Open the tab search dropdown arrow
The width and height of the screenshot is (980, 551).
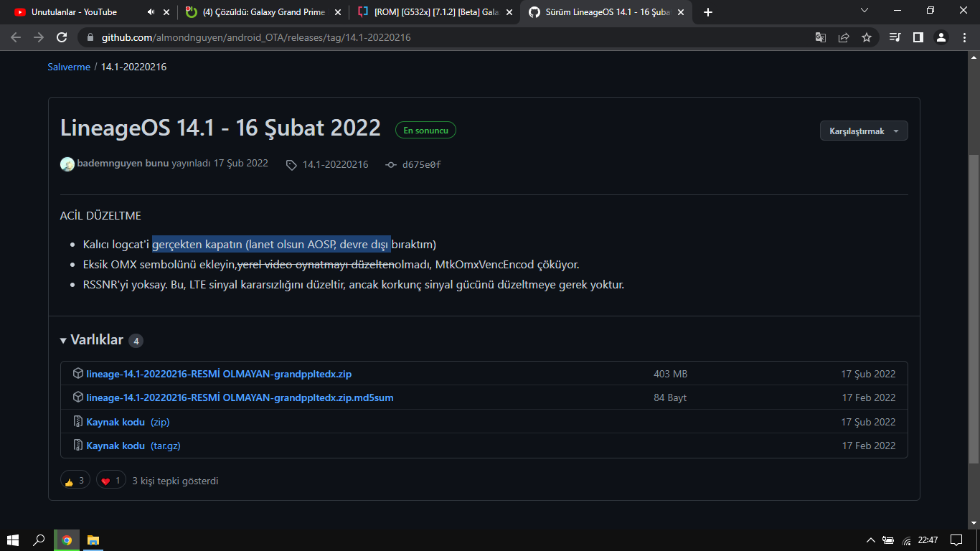tap(864, 11)
